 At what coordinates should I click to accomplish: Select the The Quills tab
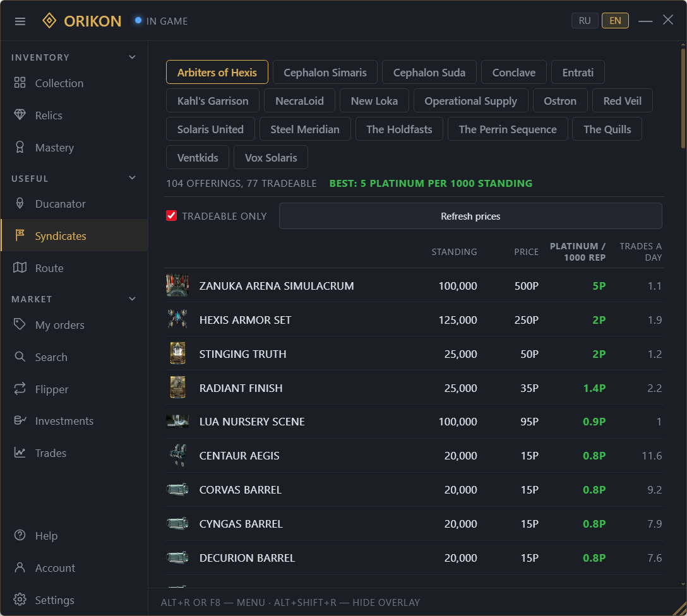click(607, 129)
